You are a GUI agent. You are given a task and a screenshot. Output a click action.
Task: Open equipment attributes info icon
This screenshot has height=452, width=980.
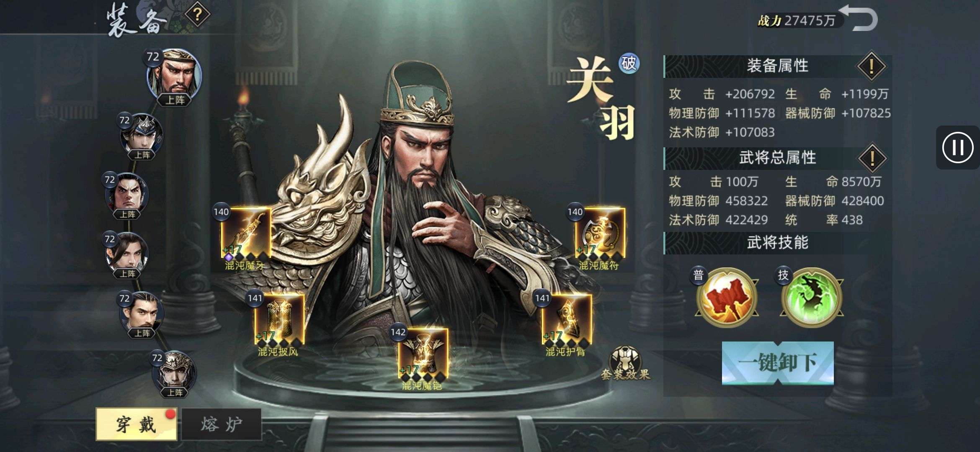tap(872, 67)
